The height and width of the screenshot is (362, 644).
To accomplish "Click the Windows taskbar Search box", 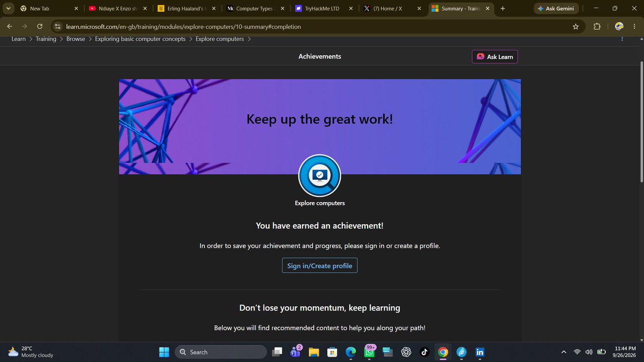I will click(x=221, y=352).
